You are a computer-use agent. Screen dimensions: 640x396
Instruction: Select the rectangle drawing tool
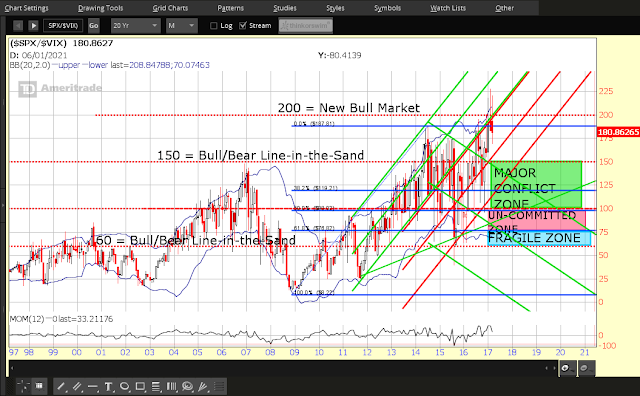tap(140, 386)
